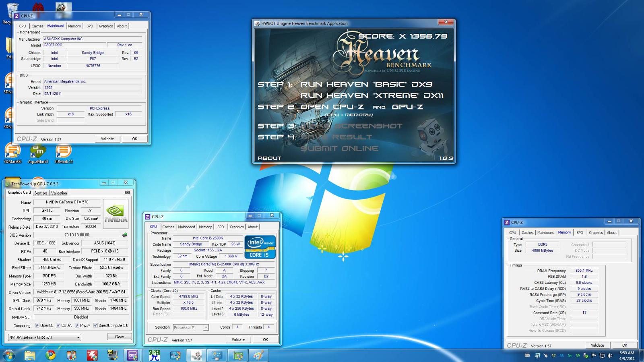Click the airplane-shaped tray icon
This screenshot has height=362, width=644.
pyautogui.click(x=545, y=356)
